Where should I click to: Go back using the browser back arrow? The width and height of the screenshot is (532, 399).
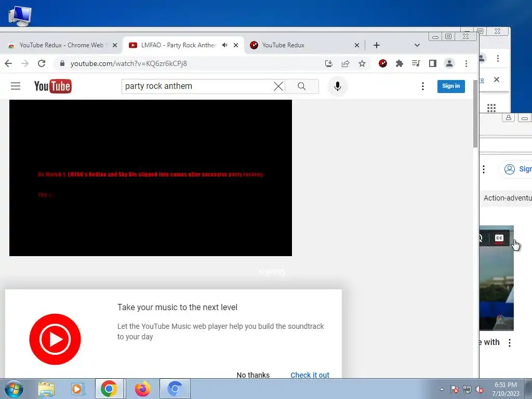pos(8,63)
